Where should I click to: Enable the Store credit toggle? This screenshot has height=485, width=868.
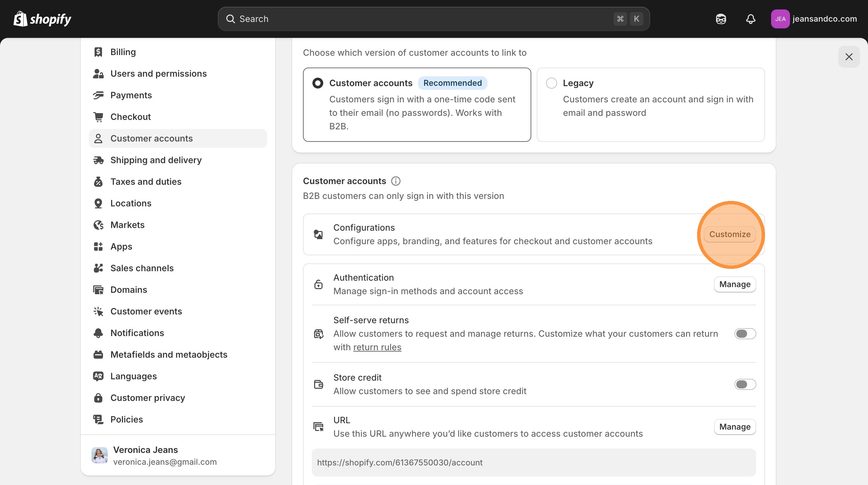point(745,384)
